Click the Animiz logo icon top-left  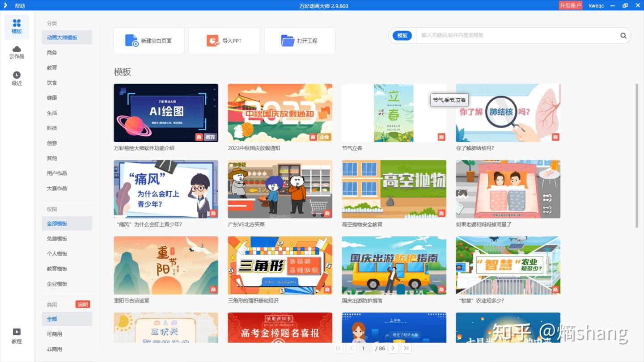pyautogui.click(x=4, y=5)
